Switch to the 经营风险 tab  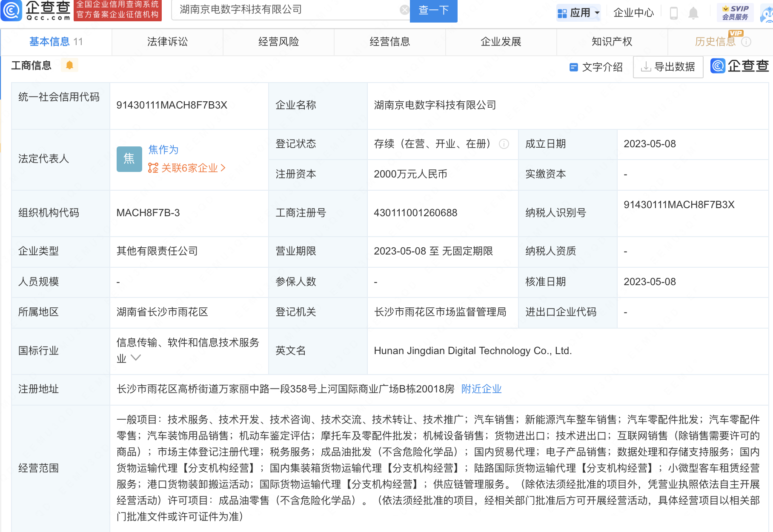click(278, 42)
